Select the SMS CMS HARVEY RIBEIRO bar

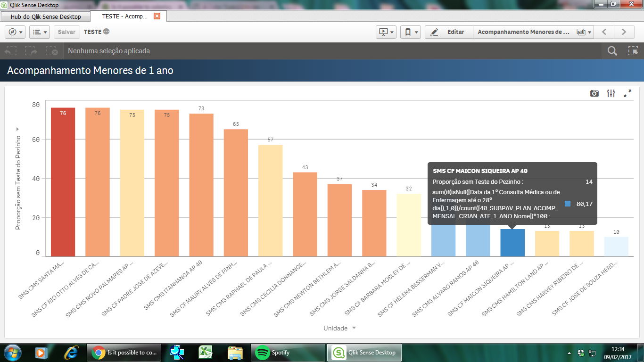pos(582,244)
